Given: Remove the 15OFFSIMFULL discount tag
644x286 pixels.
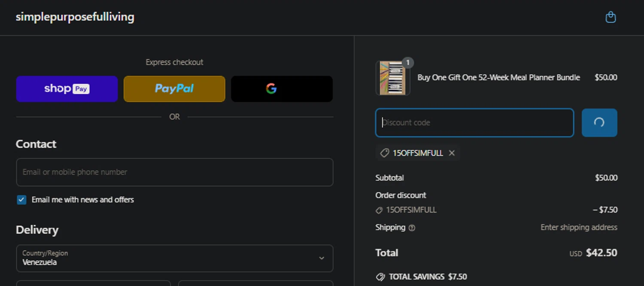Looking at the screenshot, I should [452, 153].
